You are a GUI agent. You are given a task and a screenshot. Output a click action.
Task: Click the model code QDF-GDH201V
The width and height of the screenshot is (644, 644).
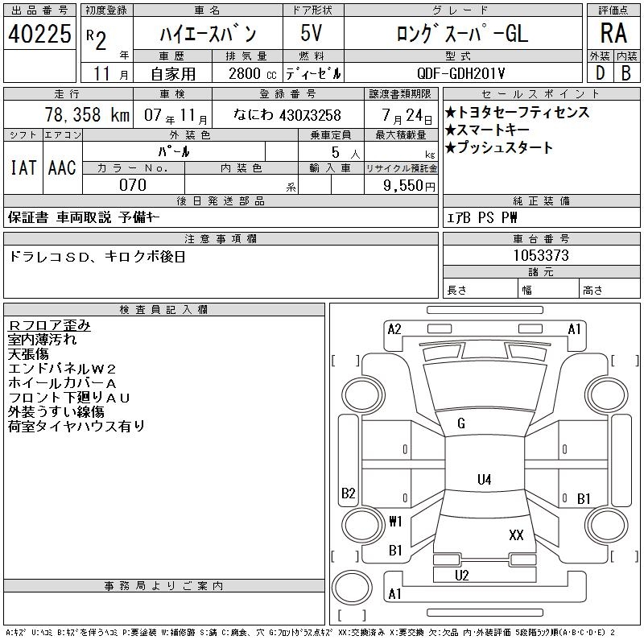click(460, 73)
